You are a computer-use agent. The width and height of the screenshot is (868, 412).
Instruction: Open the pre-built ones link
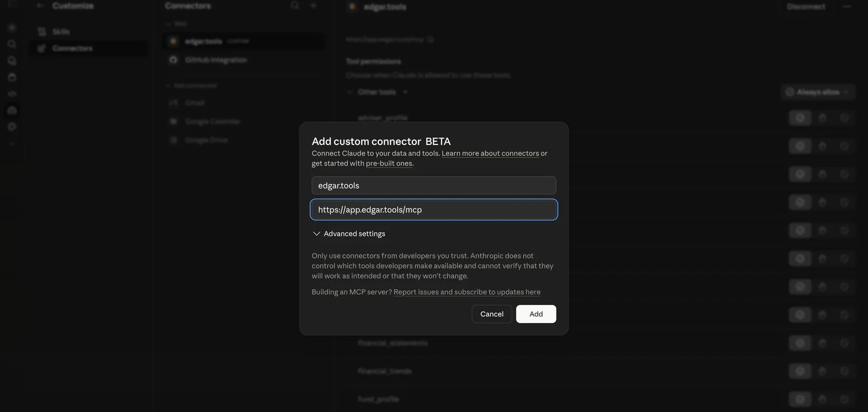tap(389, 163)
